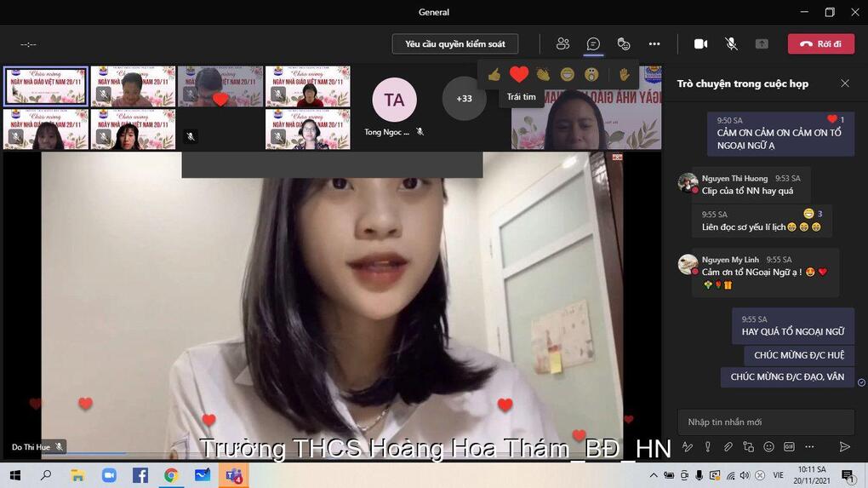Image resolution: width=868 pixels, height=488 pixels.
Task: Attach a file with the paperclip icon
Action: click(x=728, y=446)
